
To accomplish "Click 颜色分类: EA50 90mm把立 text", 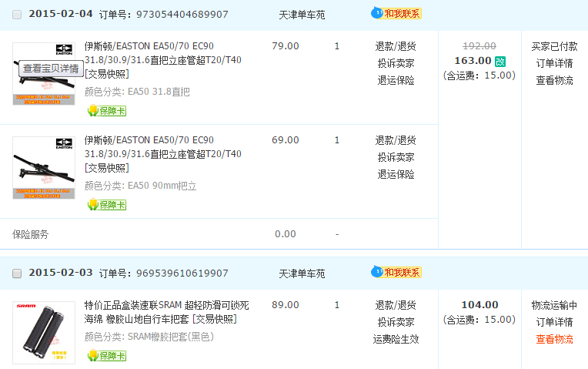I will pos(140,186).
